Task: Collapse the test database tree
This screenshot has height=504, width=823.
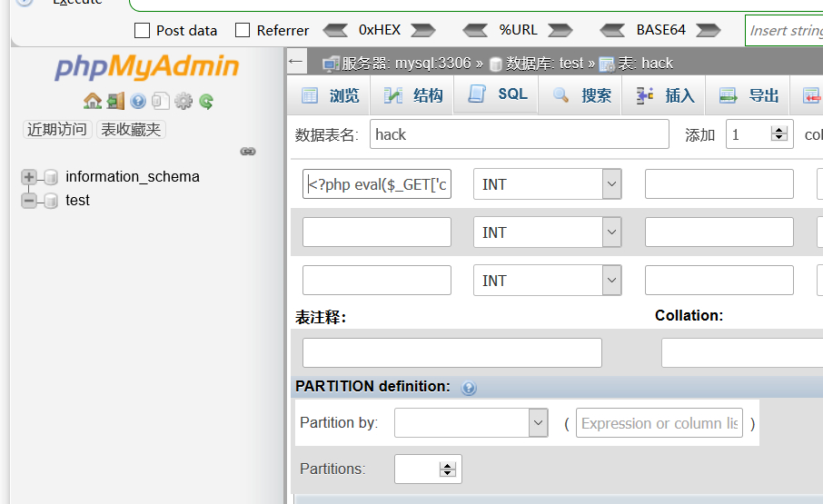Action: 29,201
